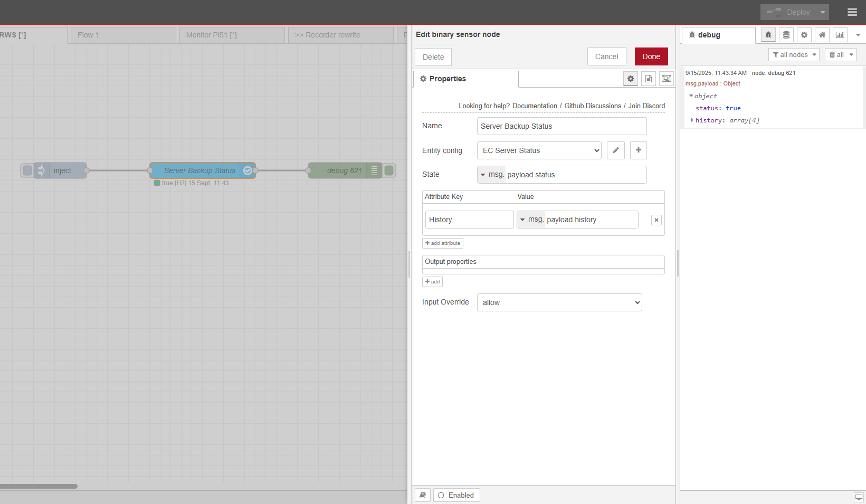The height and width of the screenshot is (504, 866).
Task: Open the main hamburger menu
Action: click(x=852, y=12)
